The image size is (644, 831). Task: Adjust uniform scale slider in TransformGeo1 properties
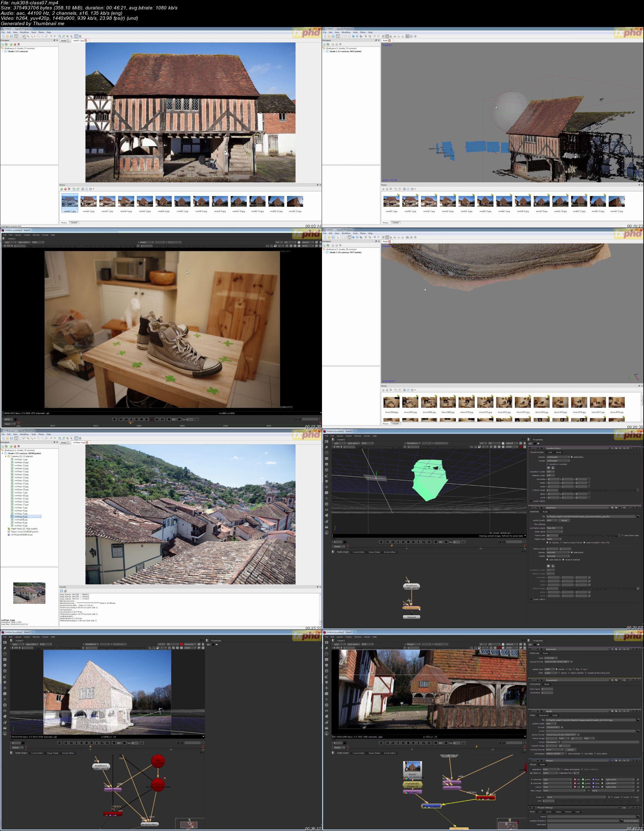pos(611,490)
